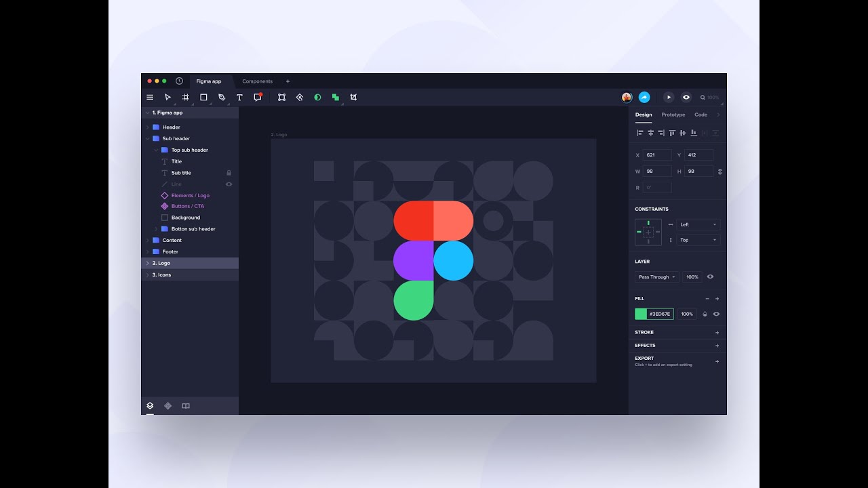
Task: Open the hamburger main menu
Action: (150, 98)
